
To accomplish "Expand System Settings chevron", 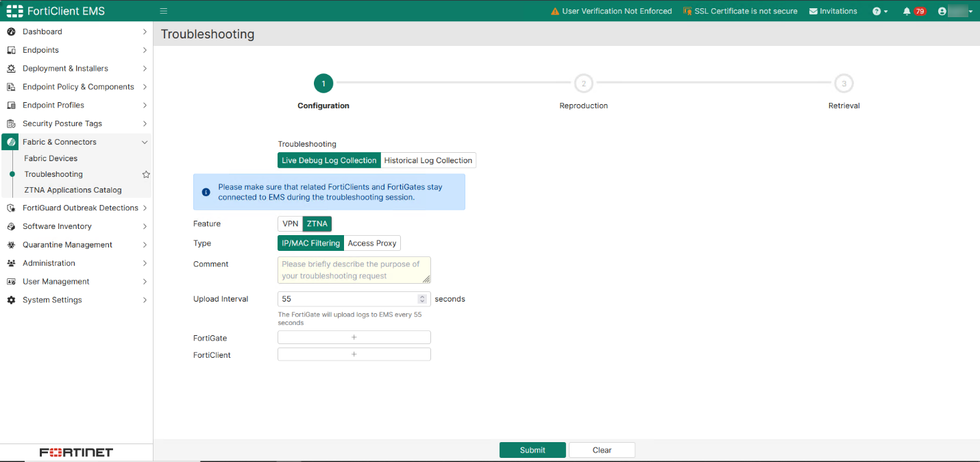I will point(145,300).
